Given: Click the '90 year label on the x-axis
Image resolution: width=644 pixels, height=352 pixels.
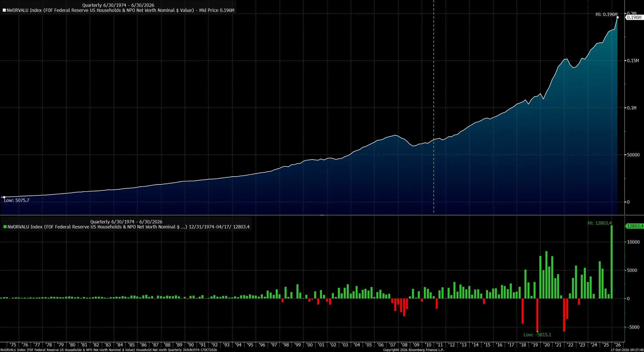Looking at the screenshot, I should pyautogui.click(x=191, y=345).
